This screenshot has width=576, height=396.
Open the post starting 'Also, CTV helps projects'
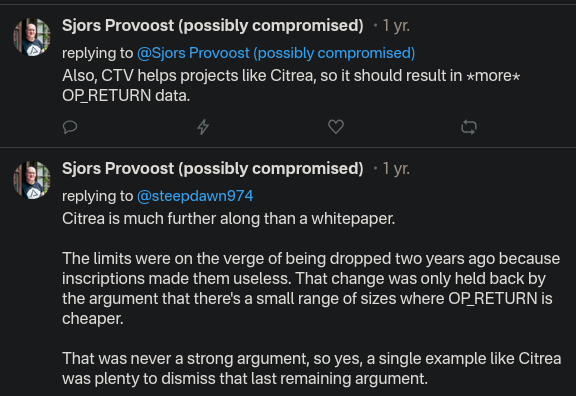coord(291,86)
